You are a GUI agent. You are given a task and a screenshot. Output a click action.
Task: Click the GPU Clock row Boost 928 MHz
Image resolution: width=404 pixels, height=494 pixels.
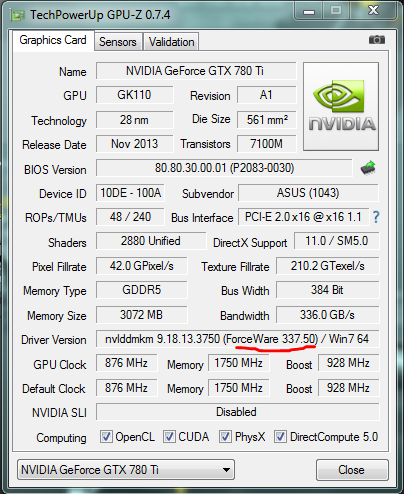pyautogui.click(x=348, y=363)
